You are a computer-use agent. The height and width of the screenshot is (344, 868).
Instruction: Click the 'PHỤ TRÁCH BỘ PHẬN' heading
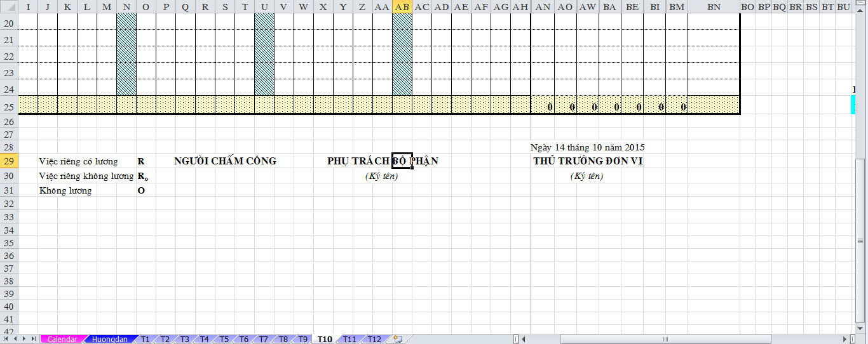[383, 161]
